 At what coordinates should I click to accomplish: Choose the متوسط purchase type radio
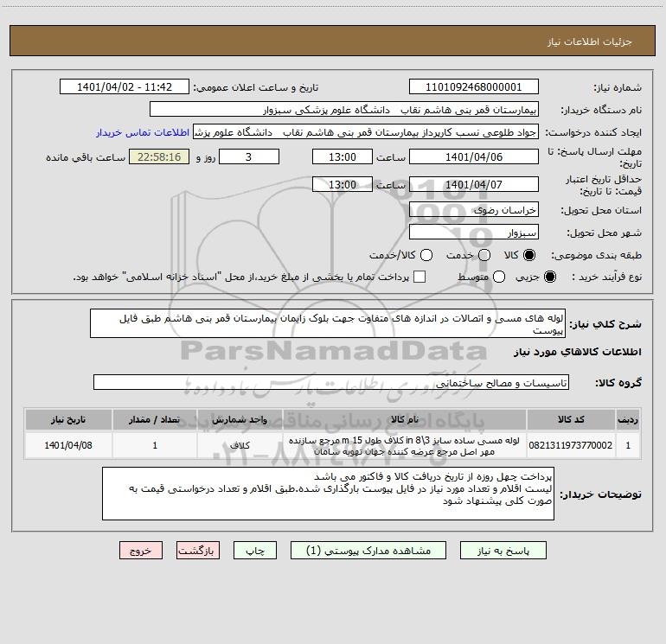point(499,277)
